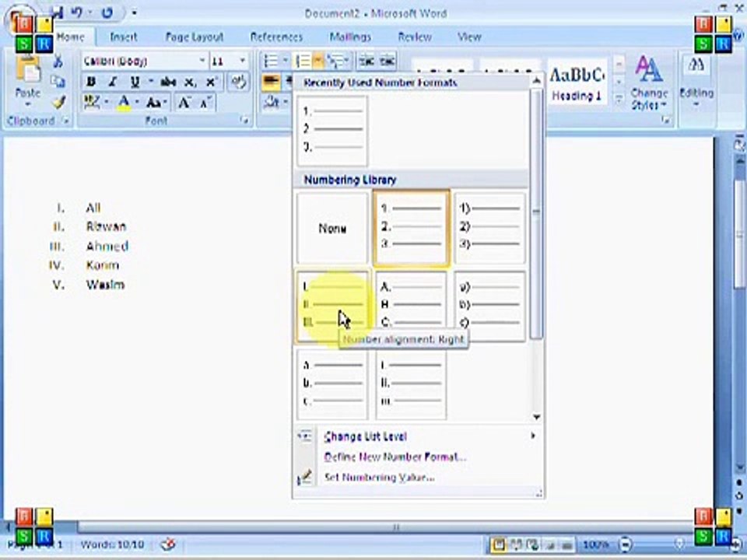This screenshot has width=747, height=560.
Task: Select the None numbering option
Action: click(332, 229)
